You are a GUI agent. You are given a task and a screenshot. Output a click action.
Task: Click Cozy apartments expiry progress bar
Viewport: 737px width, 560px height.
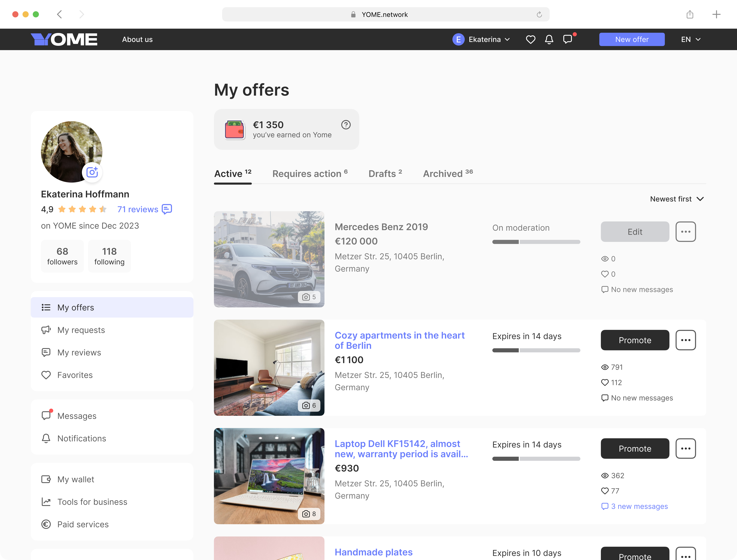536,350
